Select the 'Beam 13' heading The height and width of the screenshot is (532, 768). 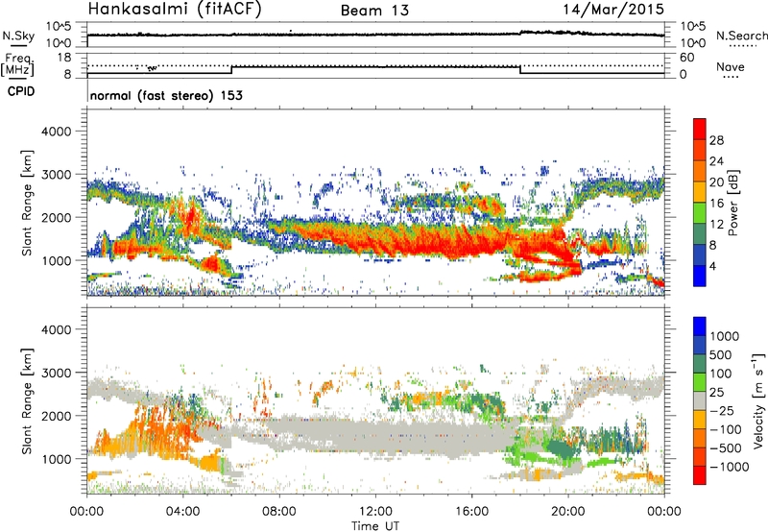tap(374, 11)
